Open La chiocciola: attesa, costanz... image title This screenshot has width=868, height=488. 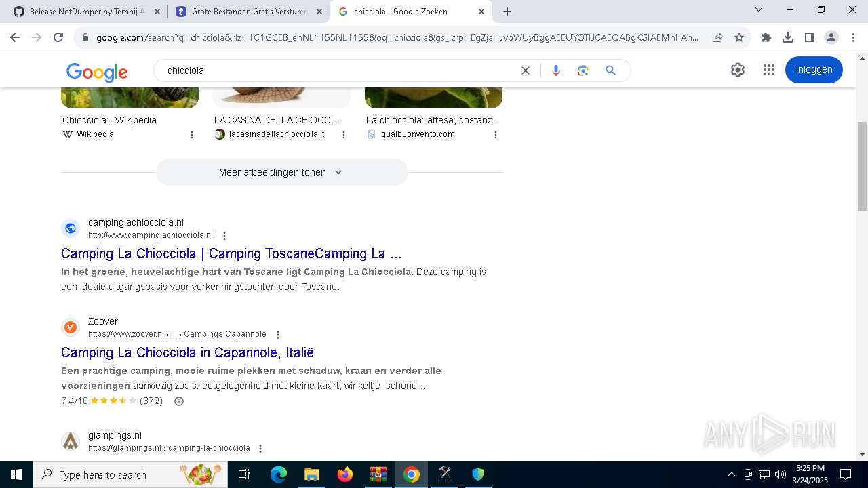tap(433, 120)
